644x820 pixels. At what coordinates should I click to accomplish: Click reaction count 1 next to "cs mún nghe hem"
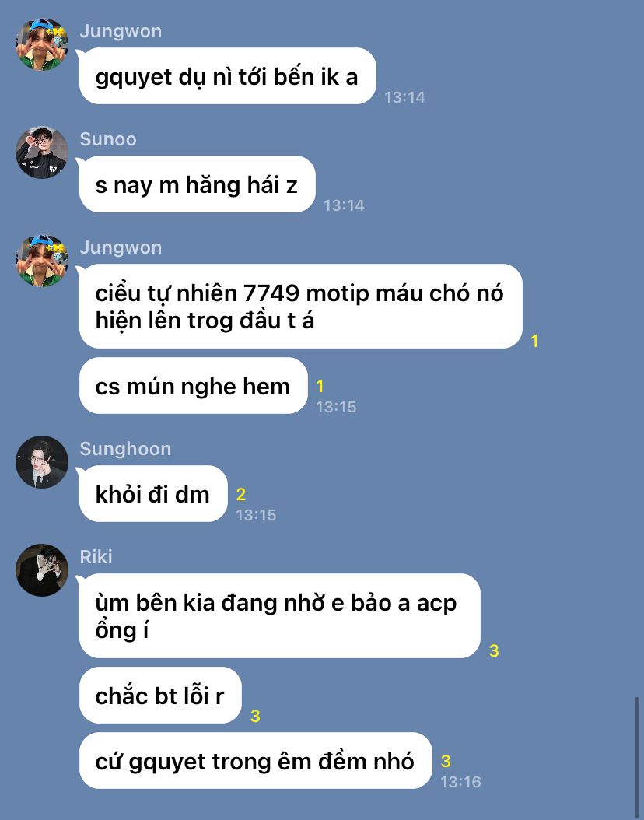[x=320, y=387]
